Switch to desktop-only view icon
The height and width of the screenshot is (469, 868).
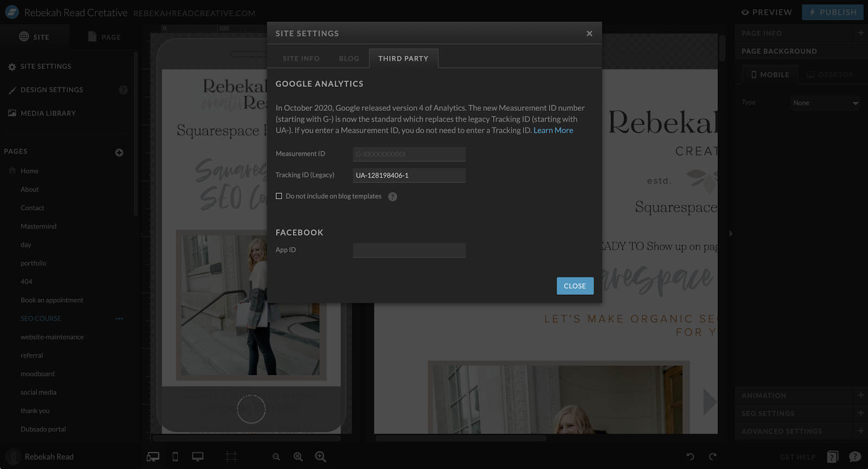197,457
